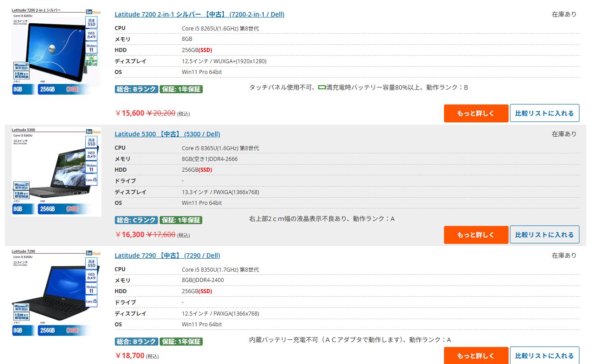Click the タッチパネル使用不可 condition note

click(x=280, y=87)
